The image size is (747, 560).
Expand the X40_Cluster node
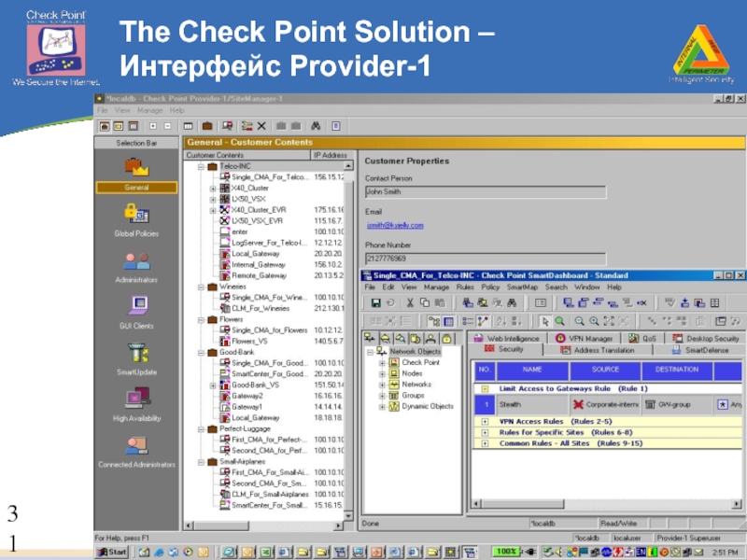click(213, 189)
